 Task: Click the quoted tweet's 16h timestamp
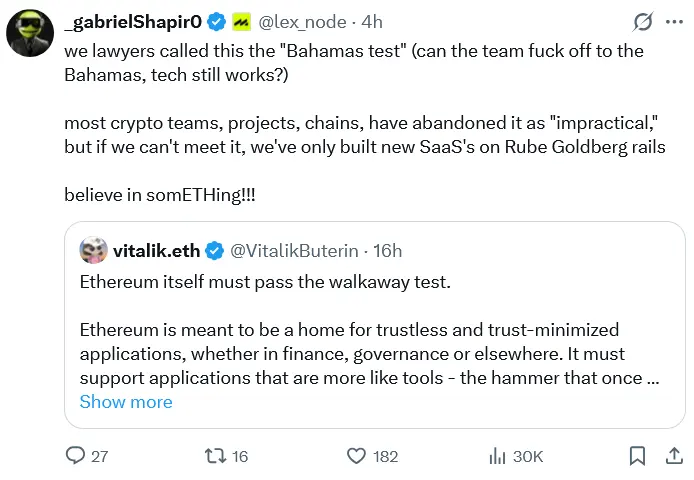[387, 250]
